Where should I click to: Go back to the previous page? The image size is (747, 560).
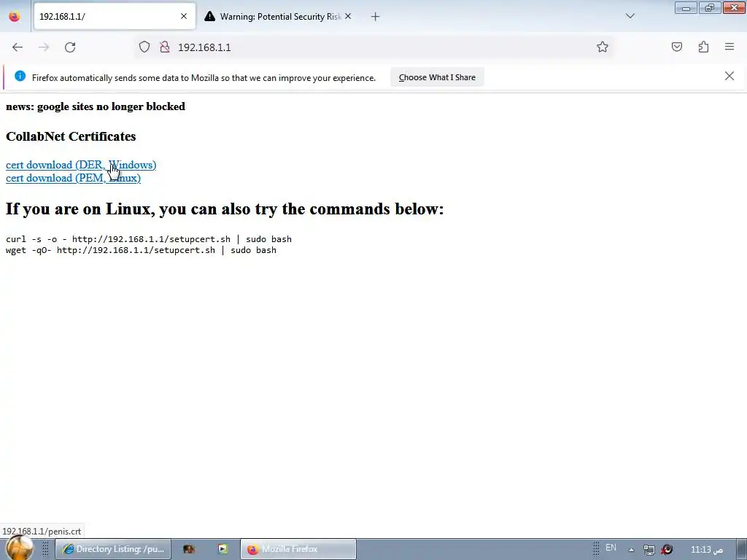(x=18, y=47)
